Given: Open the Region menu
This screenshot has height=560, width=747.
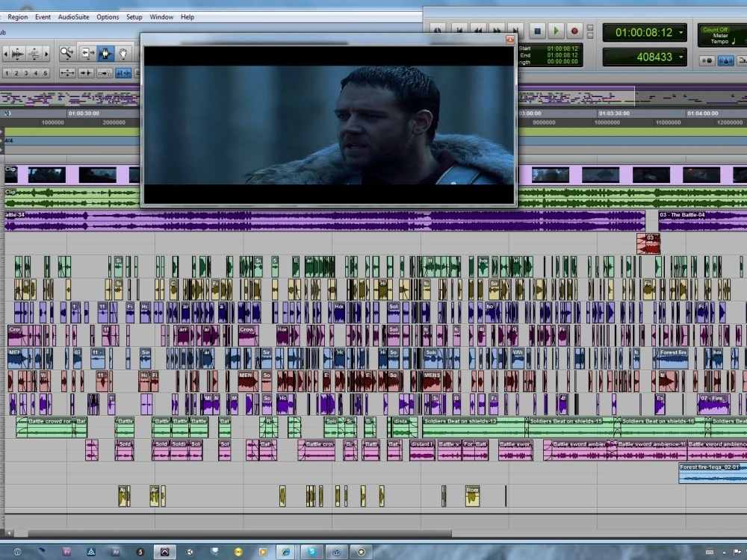Looking at the screenshot, I should click(x=18, y=16).
